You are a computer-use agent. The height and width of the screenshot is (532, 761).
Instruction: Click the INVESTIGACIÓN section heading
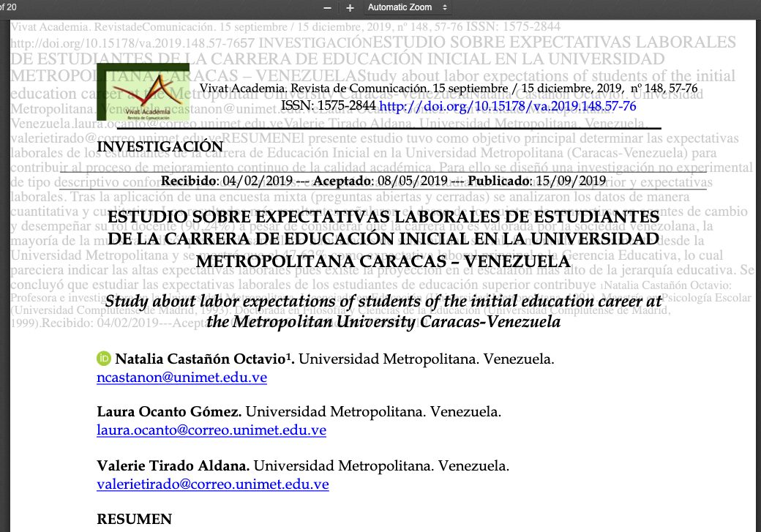click(160, 146)
